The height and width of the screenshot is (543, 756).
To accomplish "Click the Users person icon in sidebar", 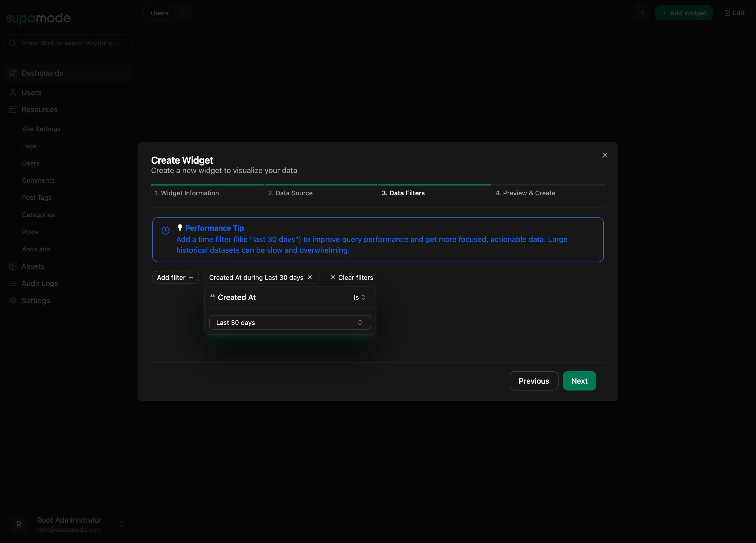I will pyautogui.click(x=13, y=92).
